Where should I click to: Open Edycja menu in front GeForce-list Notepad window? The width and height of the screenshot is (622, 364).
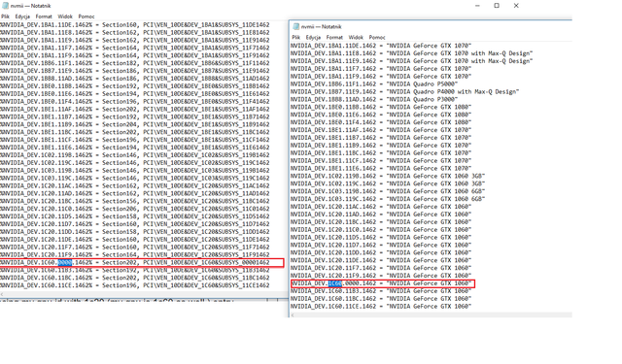point(313,37)
